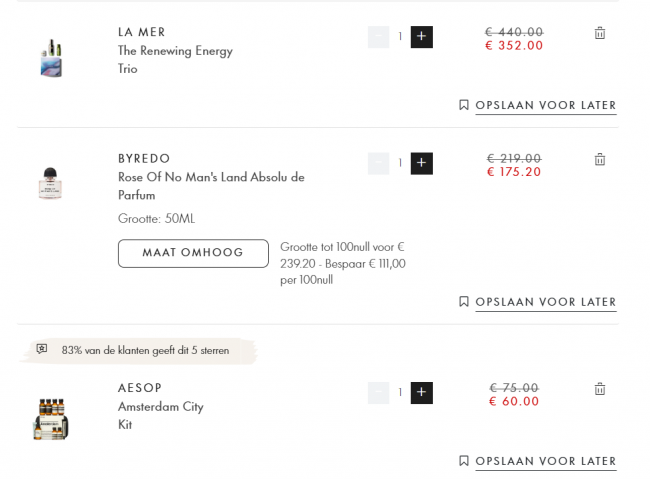
Task: Delete La Mer Renewing Energy Trio item
Action: point(599,33)
